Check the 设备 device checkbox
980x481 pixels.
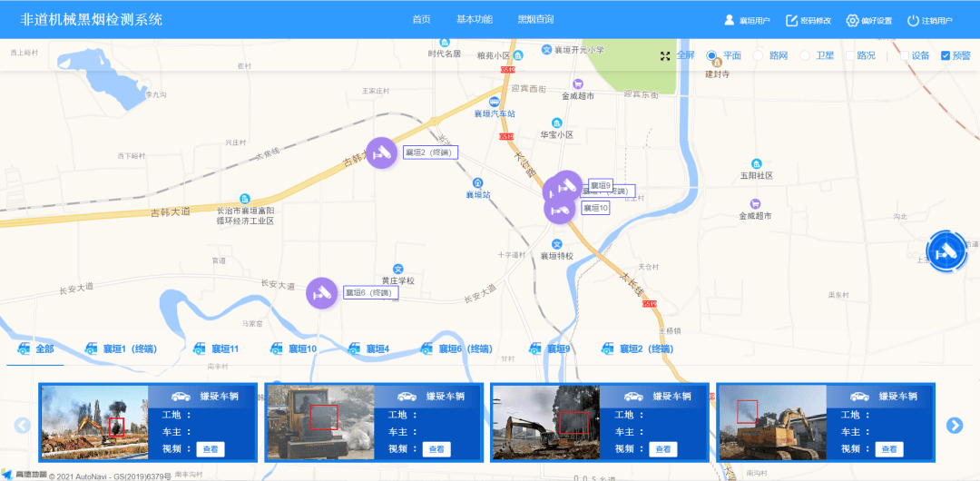point(905,56)
